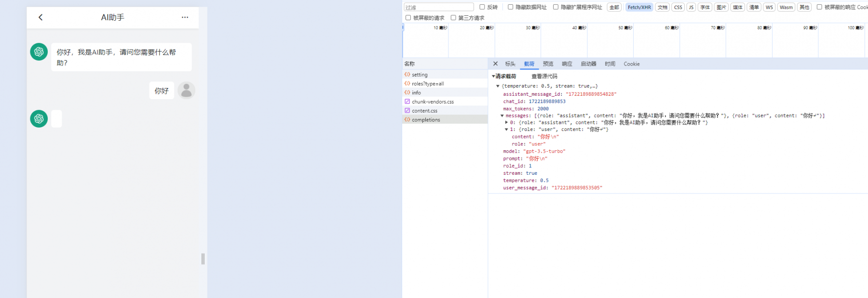The height and width of the screenshot is (298, 868).
Task: Open the 标头 tab
Action: coord(510,64)
